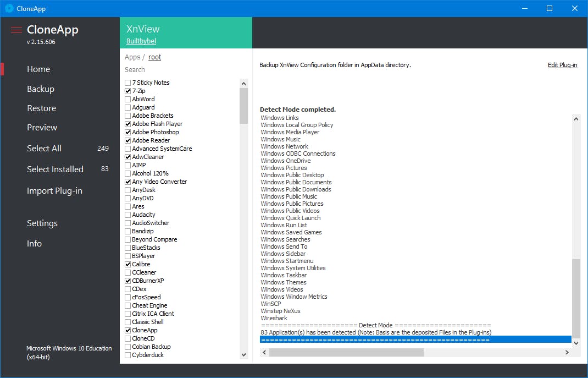Untick the Adobe Reader checkbox
The height and width of the screenshot is (378, 588).
128,140
